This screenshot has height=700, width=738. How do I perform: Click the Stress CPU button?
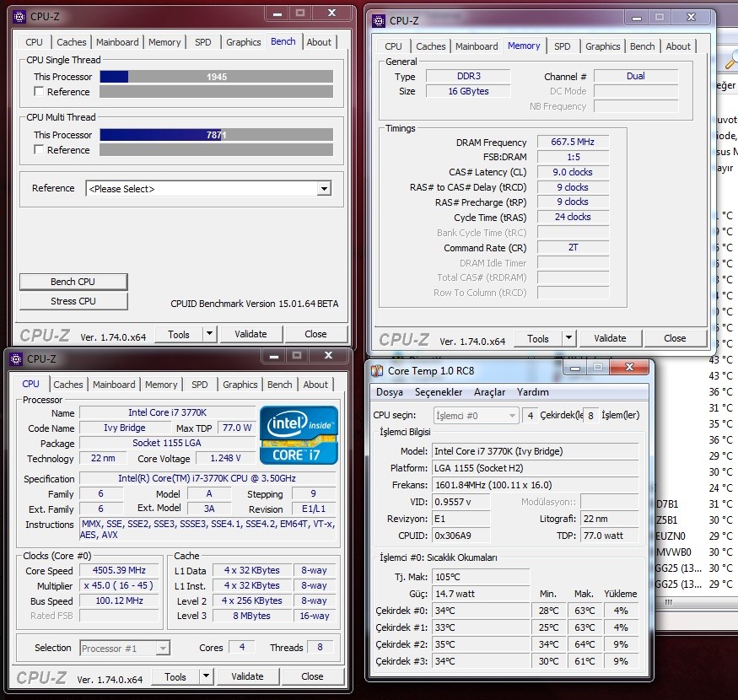click(73, 301)
